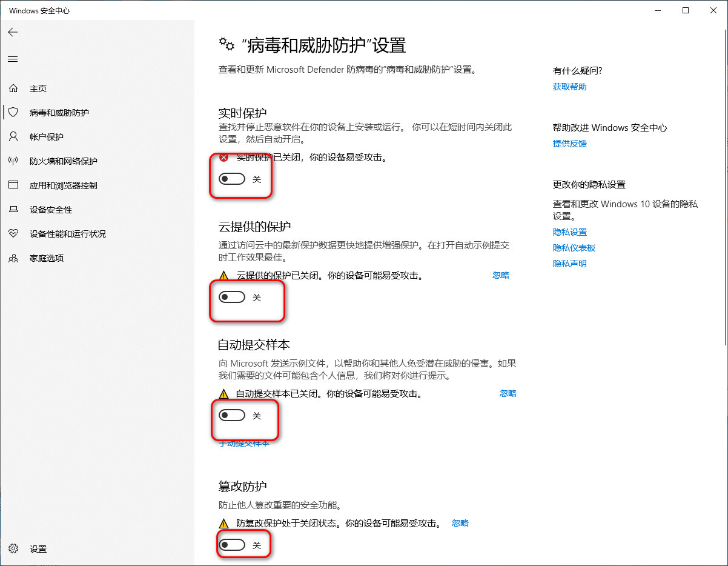728x566 pixels.
Task: Click the home icon beside 主页
Action: tap(13, 88)
